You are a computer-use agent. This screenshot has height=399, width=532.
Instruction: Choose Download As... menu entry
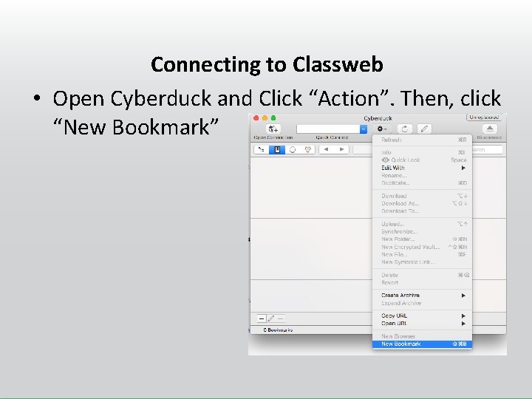click(x=422, y=204)
